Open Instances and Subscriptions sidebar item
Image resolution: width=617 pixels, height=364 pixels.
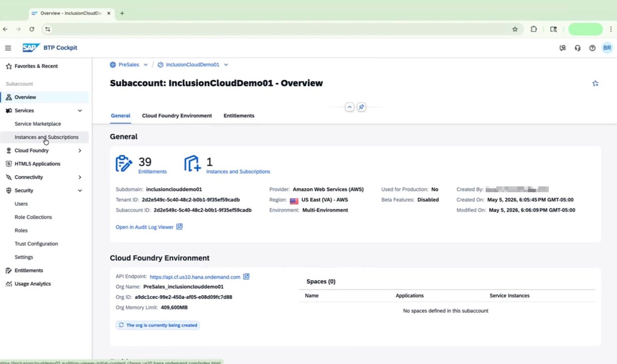(45, 137)
